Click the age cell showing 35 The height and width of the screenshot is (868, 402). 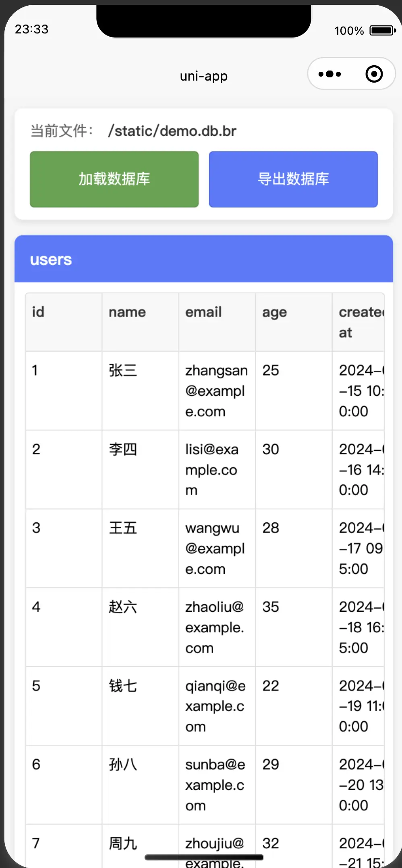[x=271, y=607]
